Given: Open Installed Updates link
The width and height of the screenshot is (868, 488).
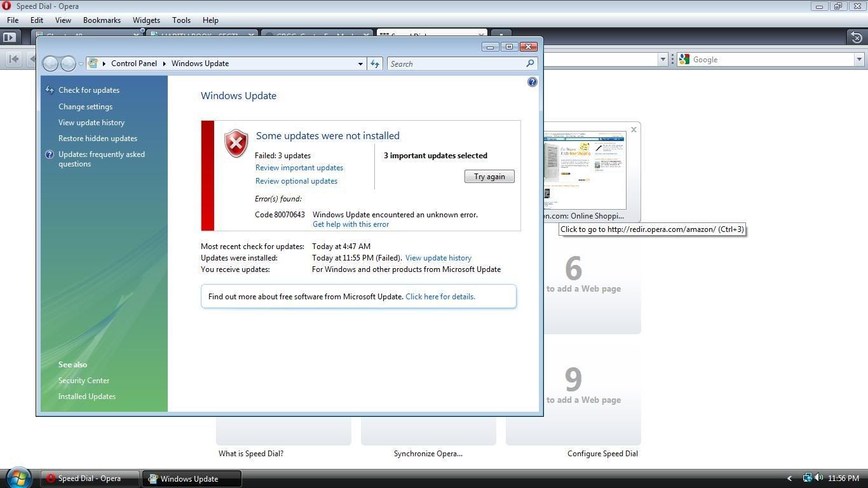Looking at the screenshot, I should click(x=87, y=396).
